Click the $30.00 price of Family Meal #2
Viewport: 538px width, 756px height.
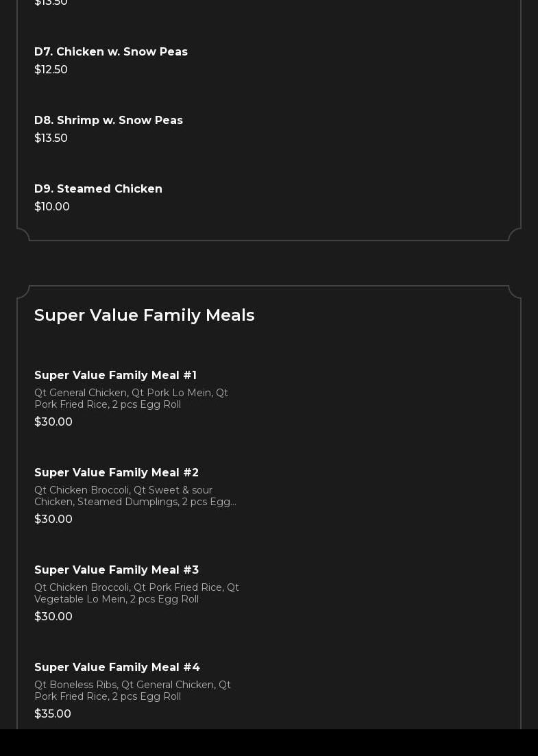pos(53,520)
